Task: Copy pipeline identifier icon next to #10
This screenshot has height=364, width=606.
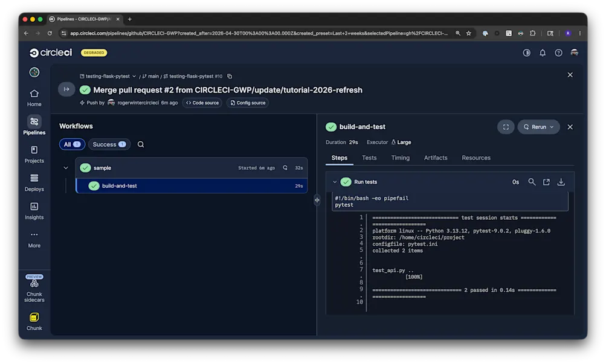Action: (x=230, y=76)
